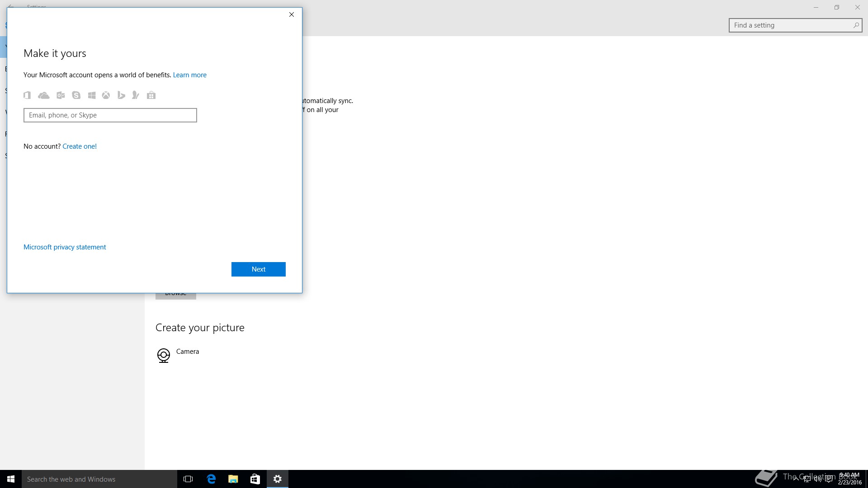Click the OneDrive cloud icon
The height and width of the screenshot is (488, 868).
point(44,95)
